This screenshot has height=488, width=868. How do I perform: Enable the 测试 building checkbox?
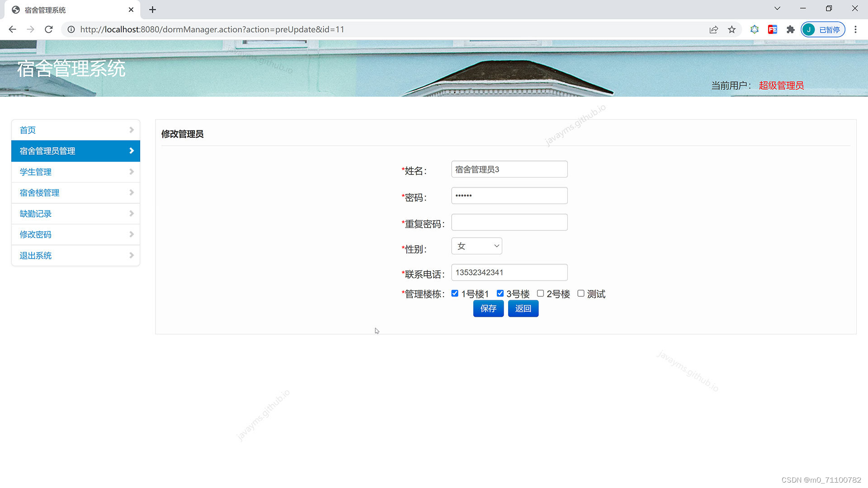coord(581,294)
